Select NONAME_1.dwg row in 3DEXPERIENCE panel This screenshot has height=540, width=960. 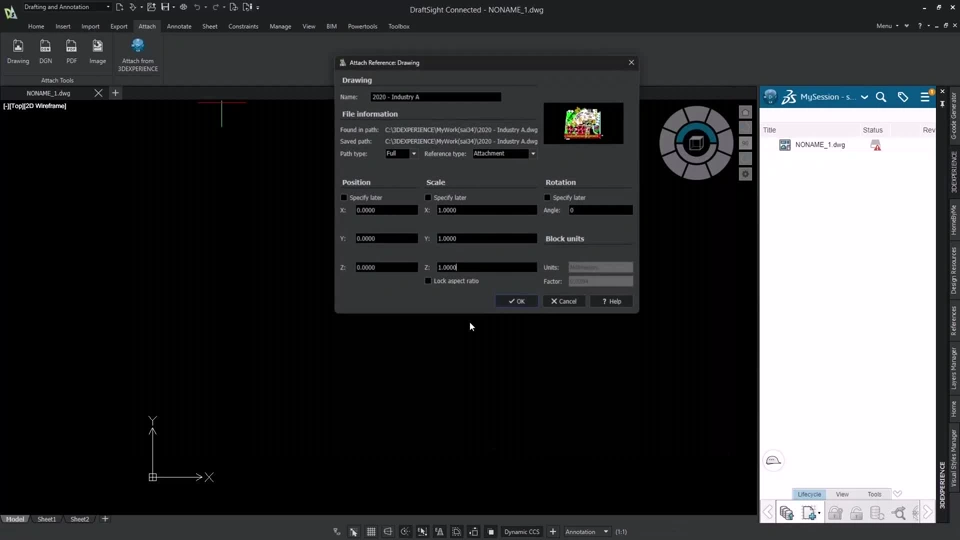click(x=848, y=145)
